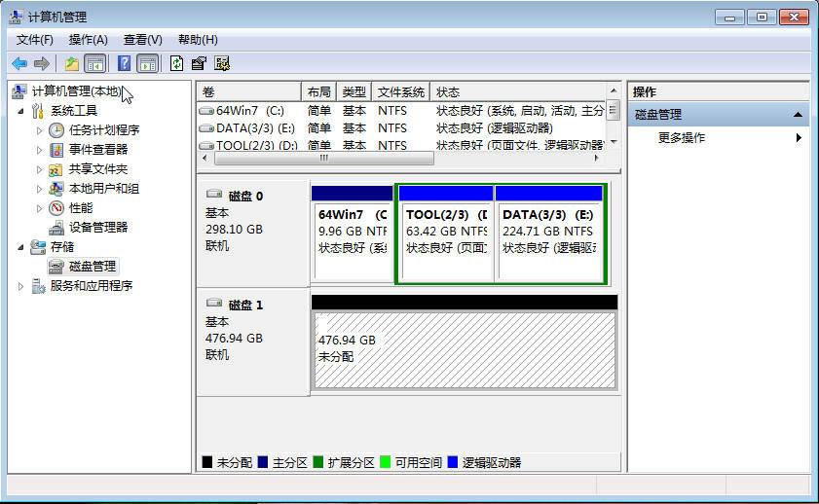Click the DATA(3/3) (E:) volume drive icon
819x504 pixels.
click(x=206, y=128)
